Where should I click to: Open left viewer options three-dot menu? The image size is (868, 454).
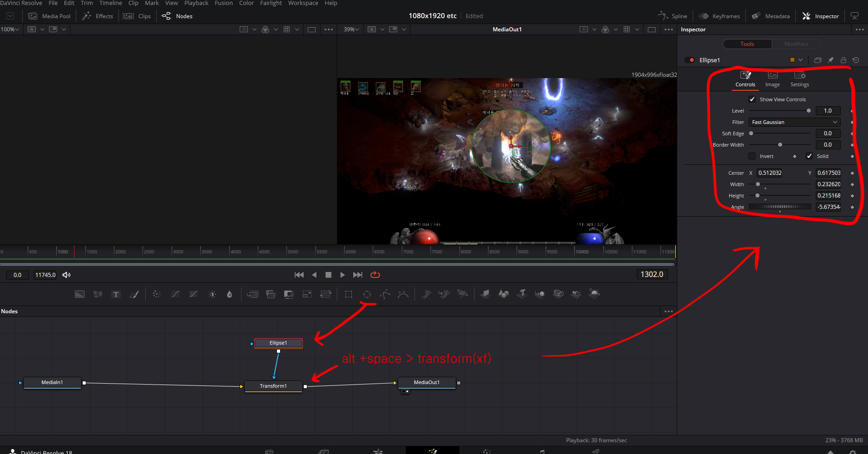pos(329,30)
